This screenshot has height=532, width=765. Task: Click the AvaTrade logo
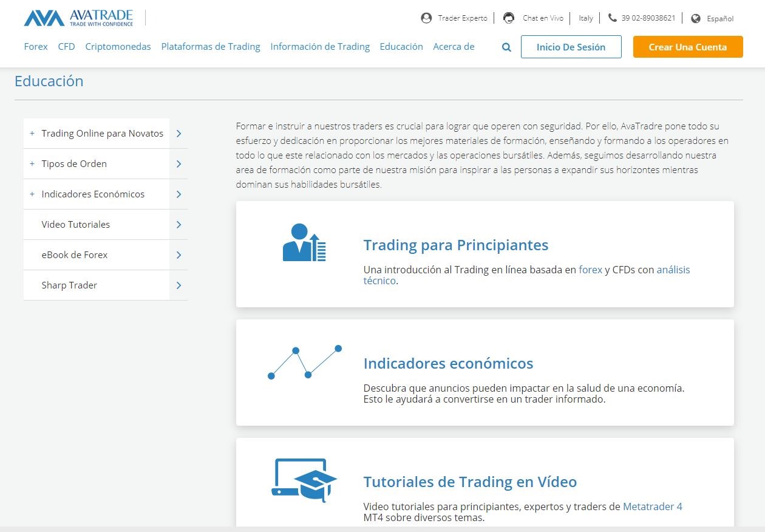click(x=78, y=18)
